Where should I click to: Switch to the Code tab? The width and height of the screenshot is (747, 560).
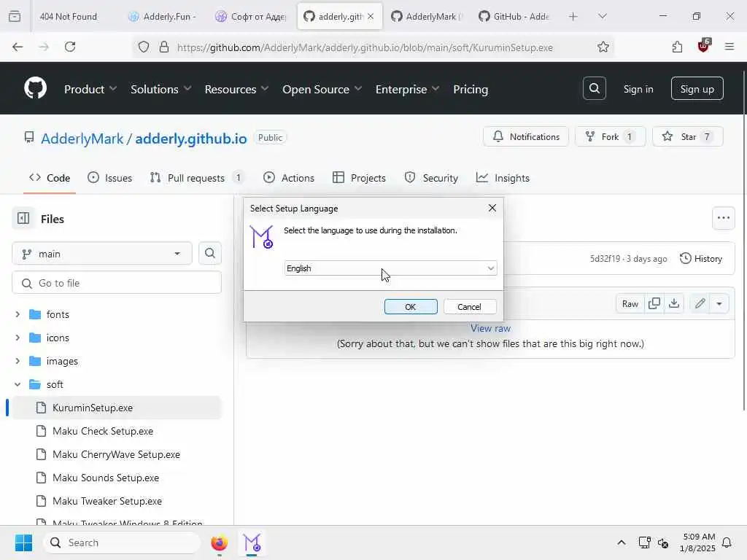(x=50, y=178)
